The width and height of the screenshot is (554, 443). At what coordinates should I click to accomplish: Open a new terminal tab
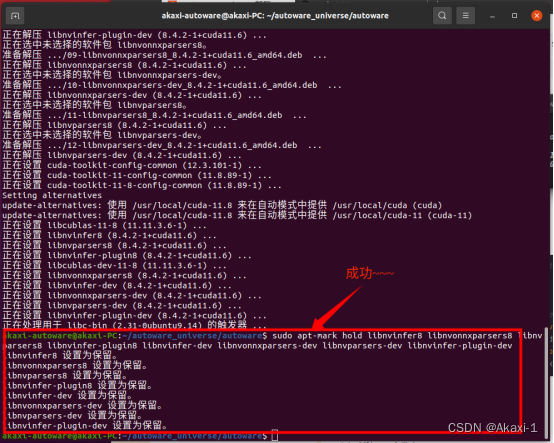[x=15, y=16]
